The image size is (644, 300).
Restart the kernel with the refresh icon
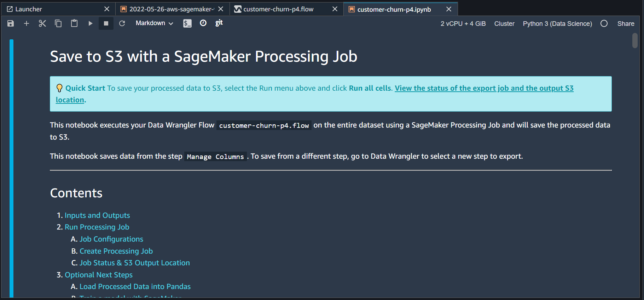(122, 23)
